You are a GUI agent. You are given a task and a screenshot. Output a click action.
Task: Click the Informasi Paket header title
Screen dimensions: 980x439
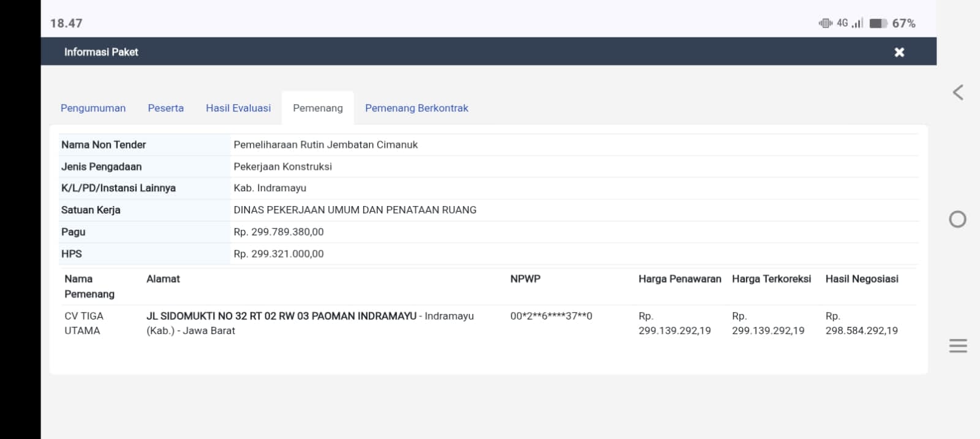[101, 52]
